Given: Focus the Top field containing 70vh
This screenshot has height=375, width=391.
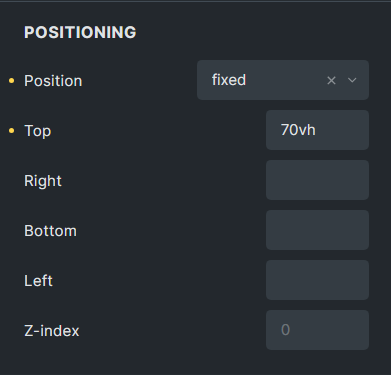Looking at the screenshot, I should [x=317, y=130].
